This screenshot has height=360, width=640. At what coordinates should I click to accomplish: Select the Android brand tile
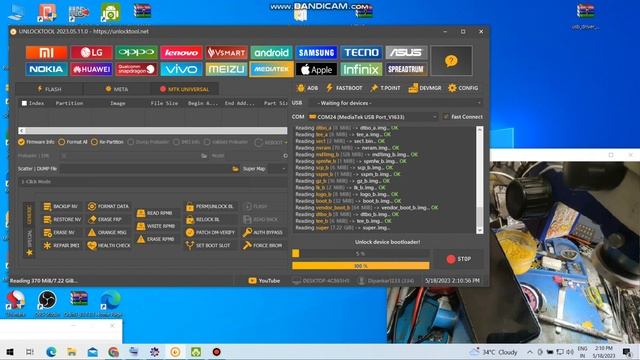click(271, 53)
